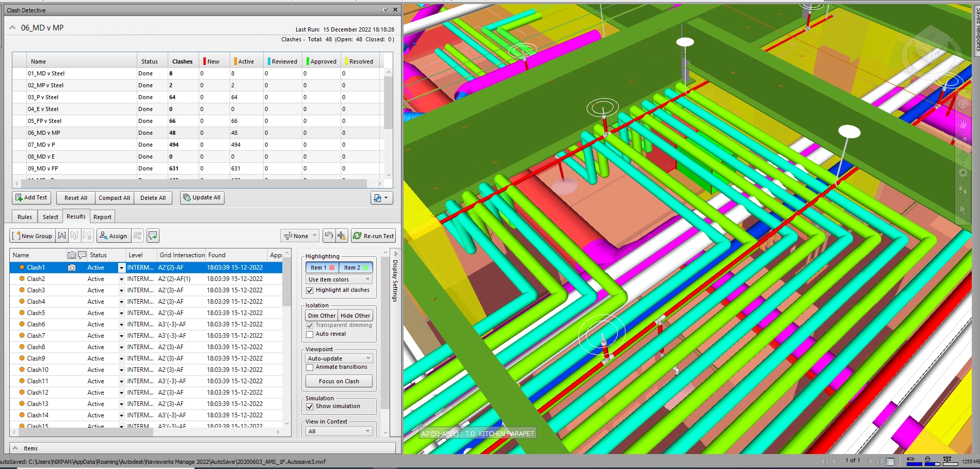Open the None filter dropdown

[300, 236]
